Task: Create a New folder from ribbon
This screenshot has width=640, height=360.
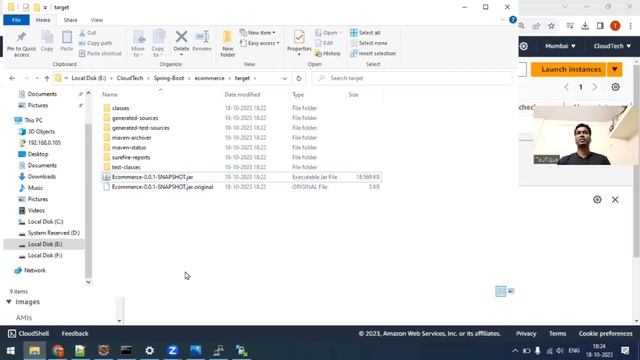Action: pos(227,43)
